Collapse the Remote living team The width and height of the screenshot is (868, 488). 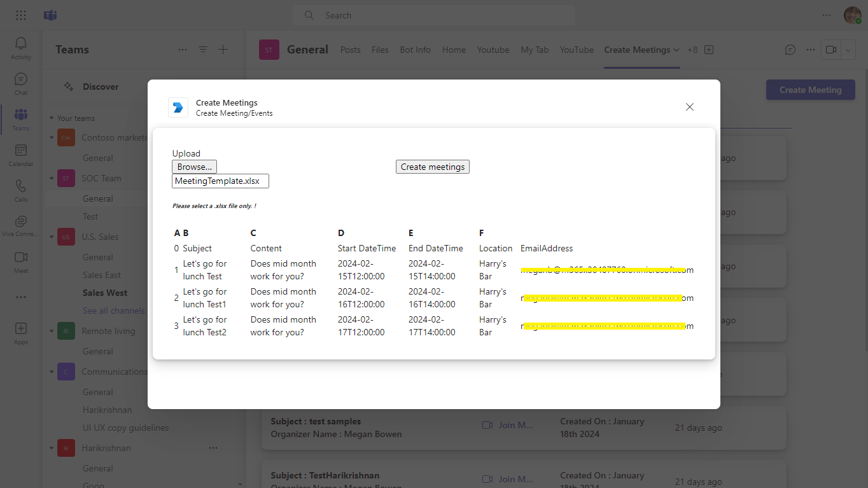52,331
